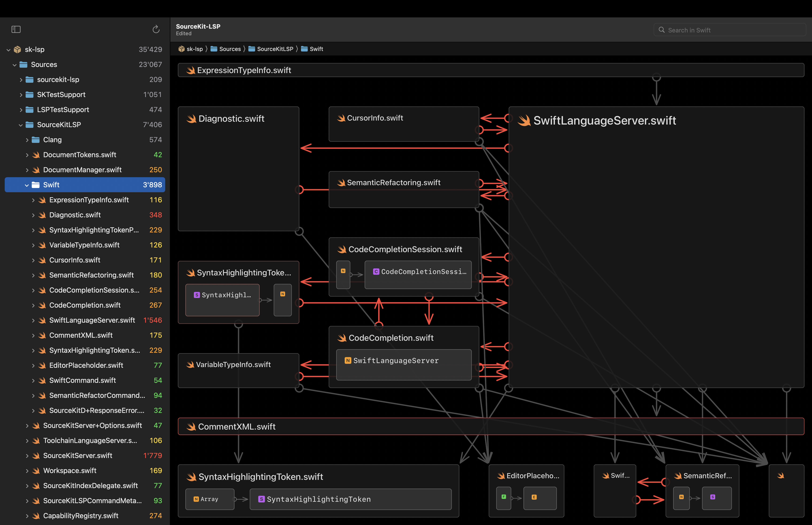Select Diagnostic.swift in sidebar
This screenshot has height=525, width=812.
coord(85,215)
